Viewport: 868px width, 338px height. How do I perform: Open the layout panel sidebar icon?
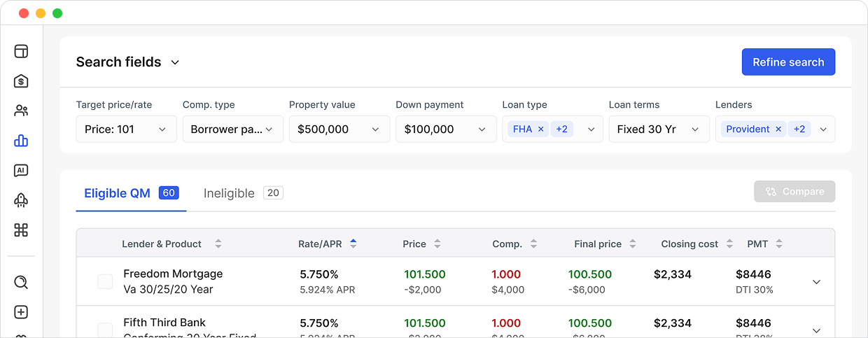click(21, 51)
